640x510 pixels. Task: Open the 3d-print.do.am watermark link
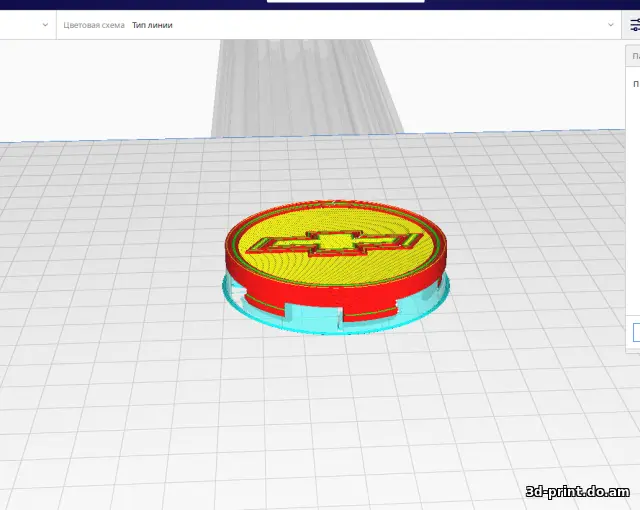576,490
